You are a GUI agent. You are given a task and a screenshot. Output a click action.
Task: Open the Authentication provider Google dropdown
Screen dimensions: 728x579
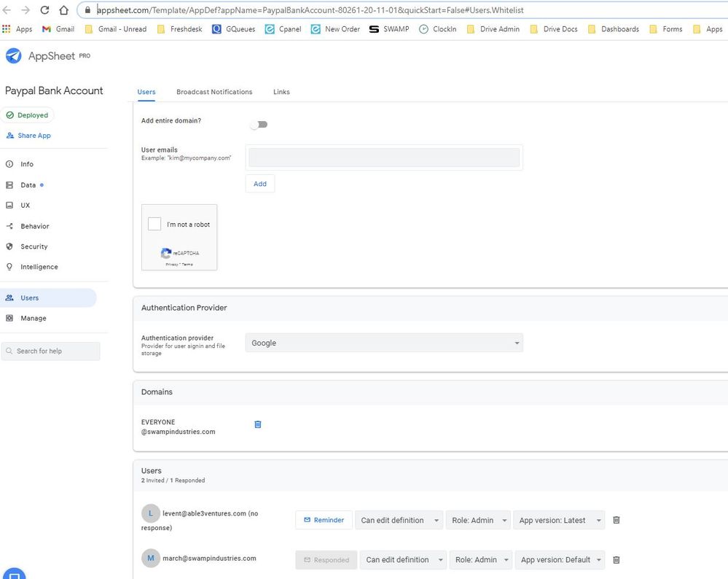[x=384, y=343]
